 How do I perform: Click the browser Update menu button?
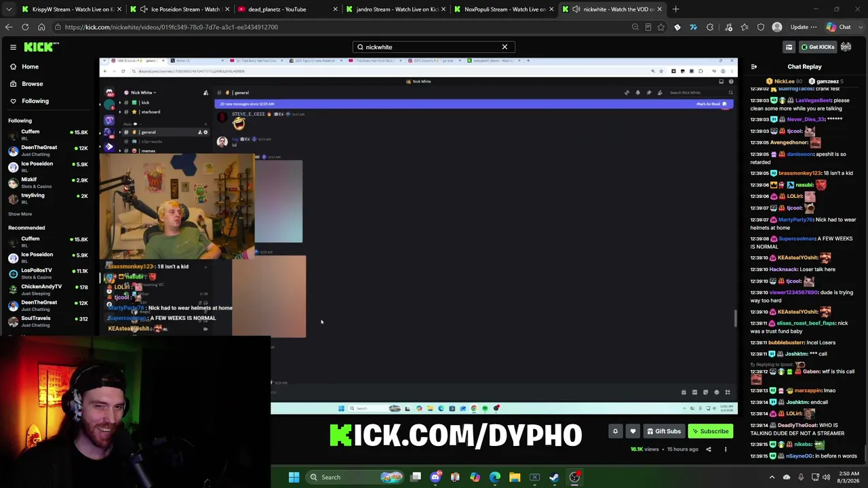coord(803,27)
